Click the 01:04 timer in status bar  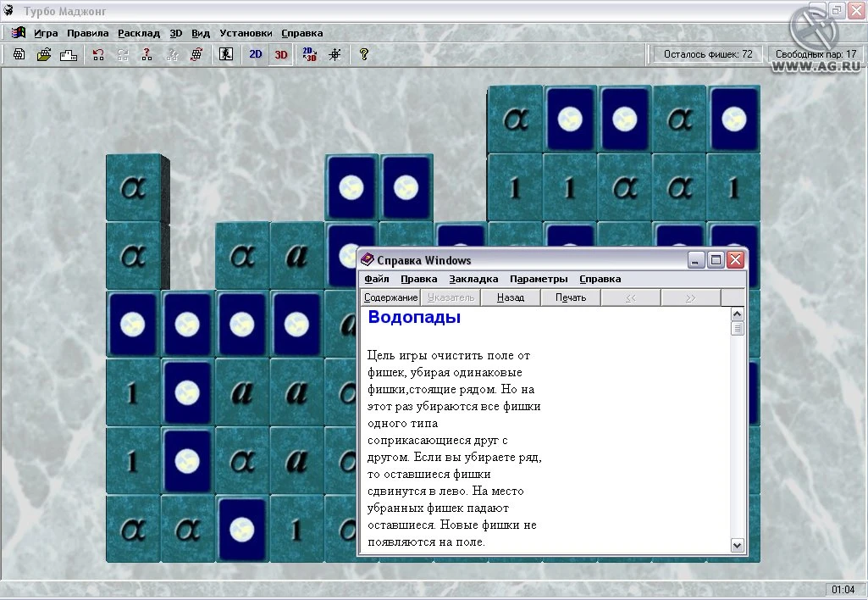[x=843, y=590]
